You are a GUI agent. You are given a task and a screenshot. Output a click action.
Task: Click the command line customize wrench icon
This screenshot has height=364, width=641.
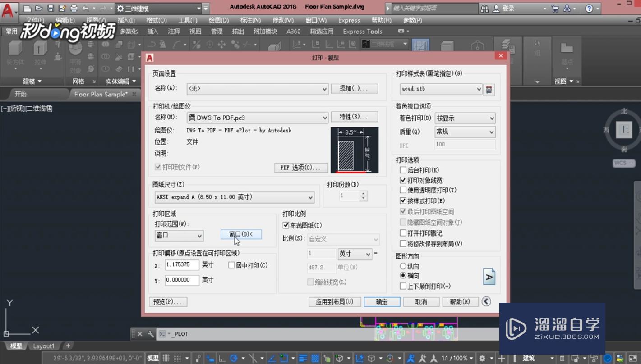(150, 334)
